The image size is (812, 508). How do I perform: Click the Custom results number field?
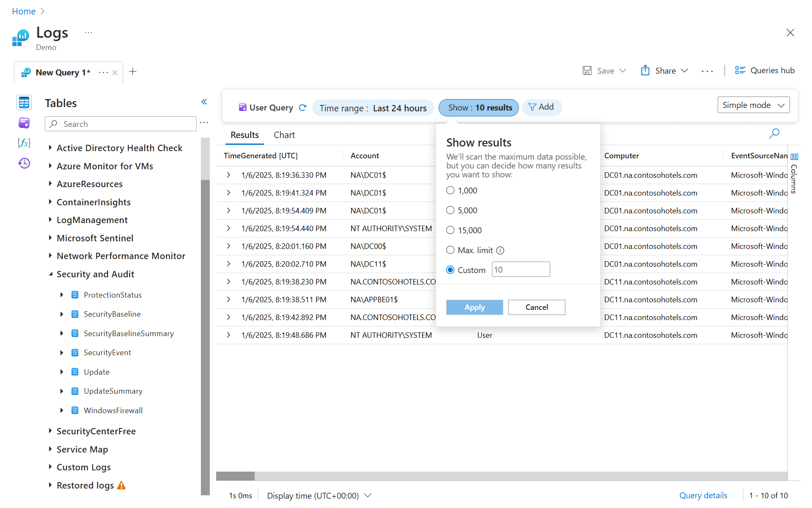click(521, 270)
